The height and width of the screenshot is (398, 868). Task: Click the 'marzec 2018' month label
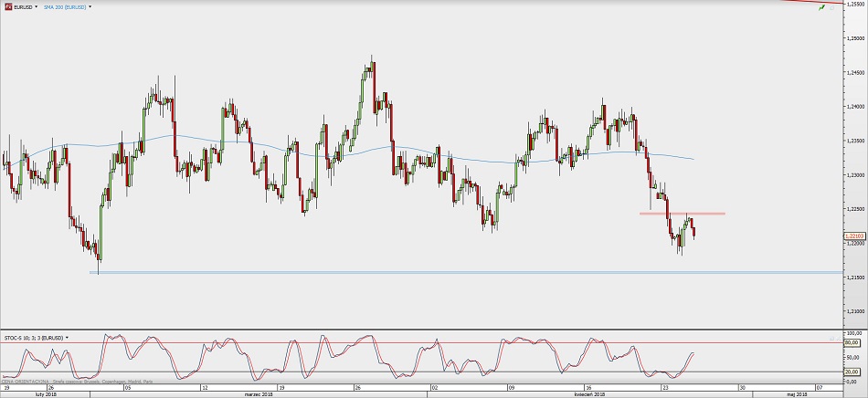click(x=259, y=394)
